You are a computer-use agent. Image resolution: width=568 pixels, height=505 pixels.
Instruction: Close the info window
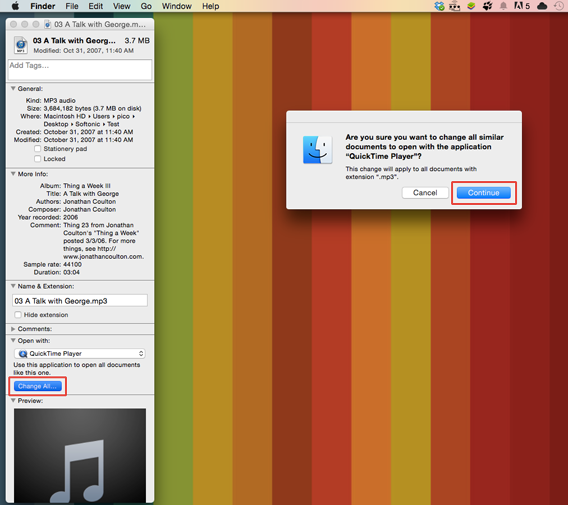pyautogui.click(x=13, y=24)
